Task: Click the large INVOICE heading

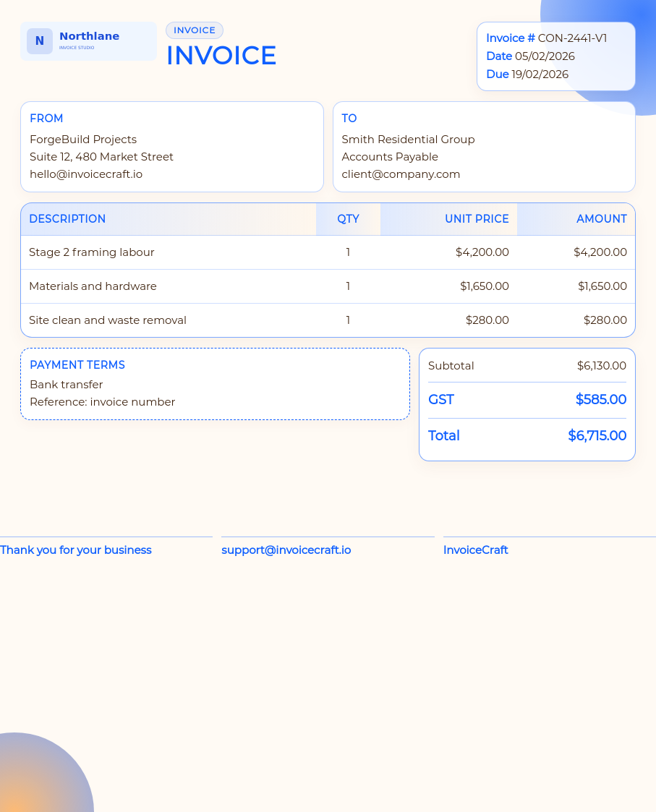Action: [x=221, y=56]
